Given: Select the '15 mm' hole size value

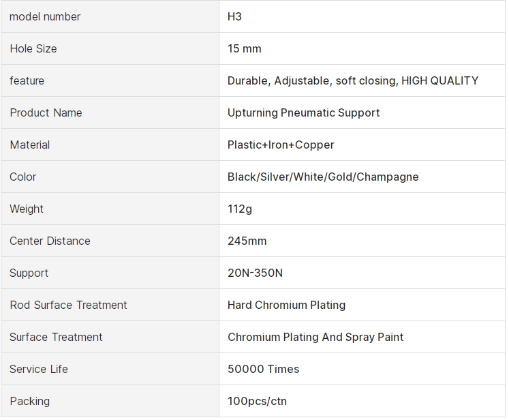Looking at the screenshot, I should (x=244, y=48).
